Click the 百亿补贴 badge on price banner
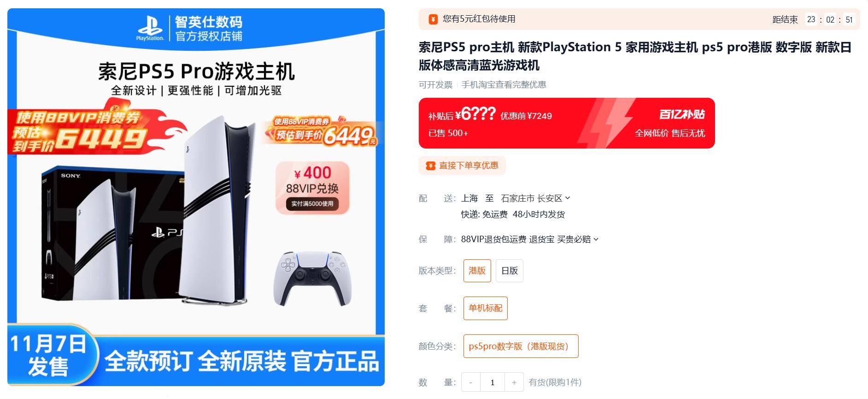This screenshot has height=399, width=868. 682,114
